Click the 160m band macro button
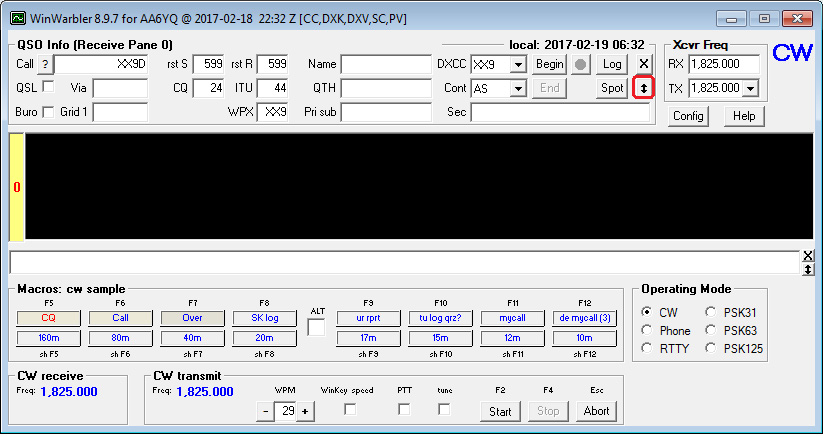The height and width of the screenshot is (436, 823). (48, 338)
